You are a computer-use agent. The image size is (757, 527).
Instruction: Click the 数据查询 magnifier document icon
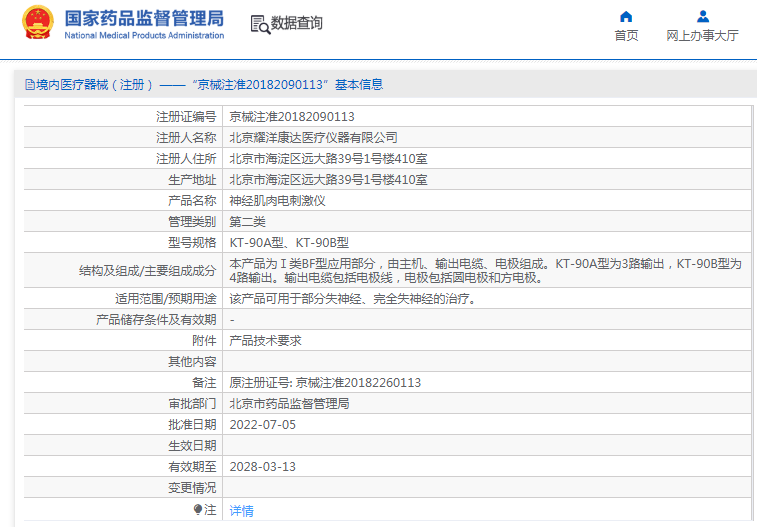click(x=260, y=24)
